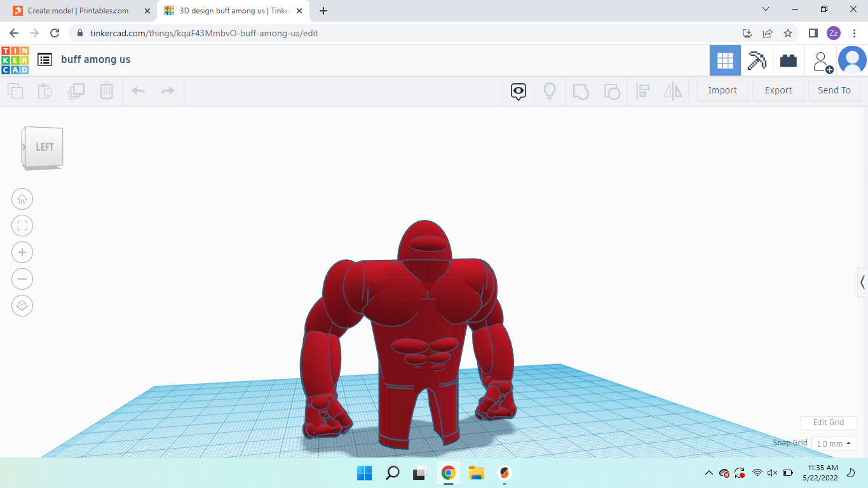This screenshot has width=868, height=488.
Task: Switch to the Printables.com tab
Action: click(x=78, y=11)
